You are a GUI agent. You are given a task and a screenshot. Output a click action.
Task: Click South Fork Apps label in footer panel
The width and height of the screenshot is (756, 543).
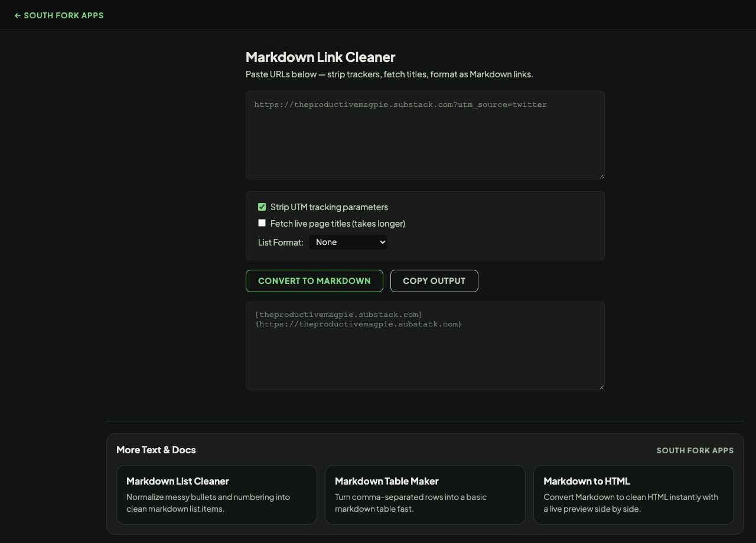(695, 450)
